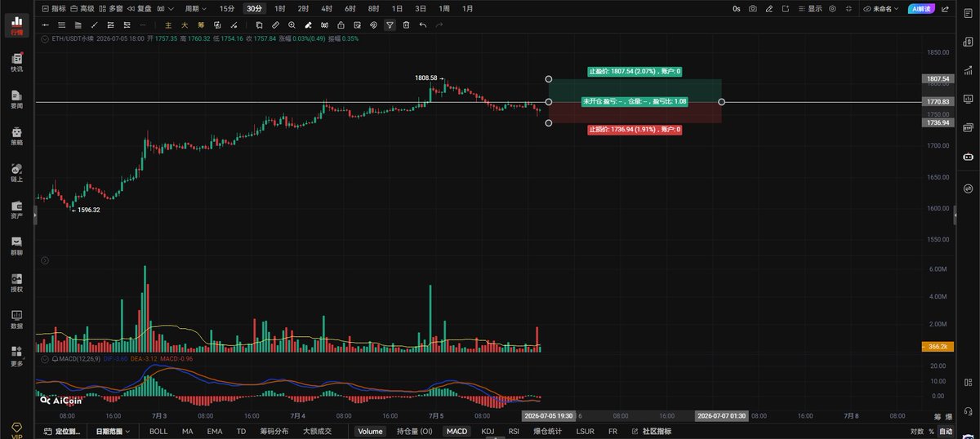Open the 更多 more sidebar icon
Image resolution: width=980 pixels, height=439 pixels.
click(x=16, y=356)
